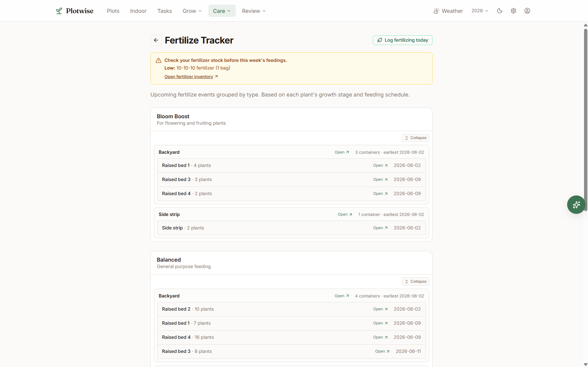Open the Review dropdown menu

tap(254, 11)
